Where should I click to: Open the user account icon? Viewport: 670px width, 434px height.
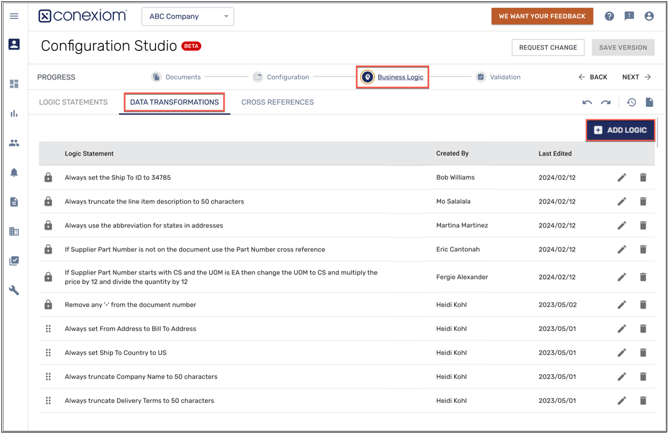click(x=649, y=16)
